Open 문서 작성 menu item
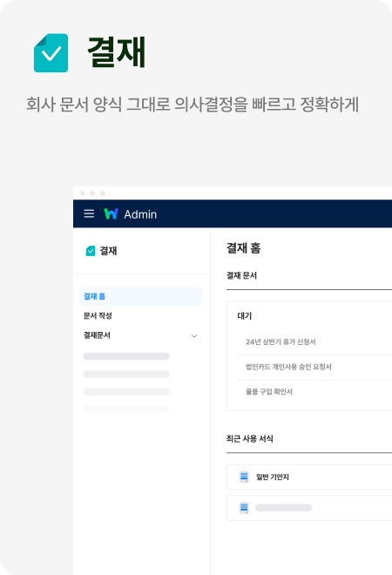The image size is (392, 575). (x=98, y=315)
